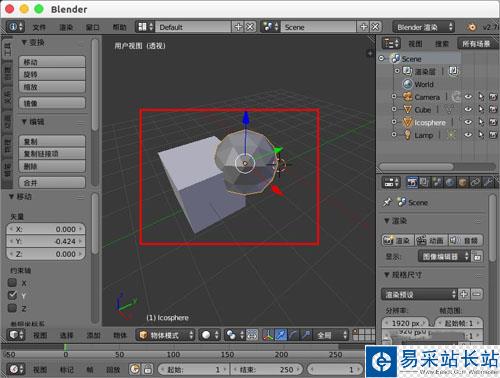
Task: Add a new scene with the plus button
Action: [364, 27]
